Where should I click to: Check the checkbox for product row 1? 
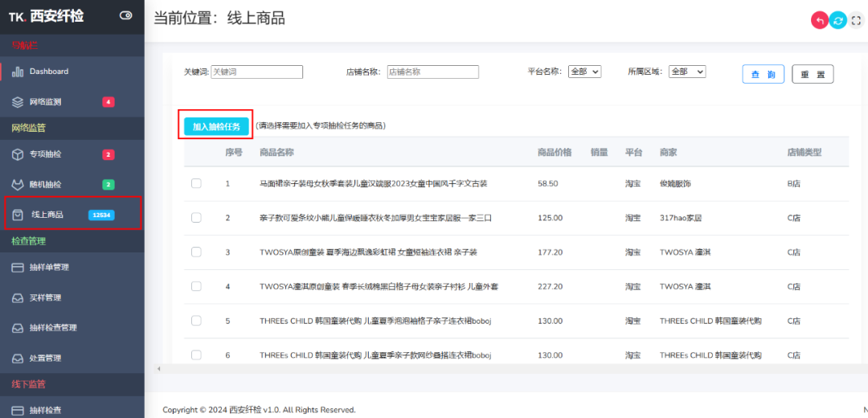tap(196, 183)
